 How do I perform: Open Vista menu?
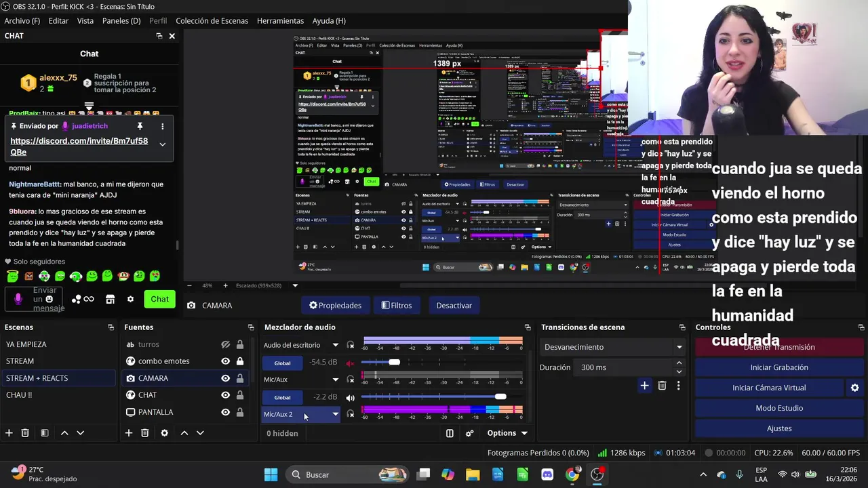(85, 21)
